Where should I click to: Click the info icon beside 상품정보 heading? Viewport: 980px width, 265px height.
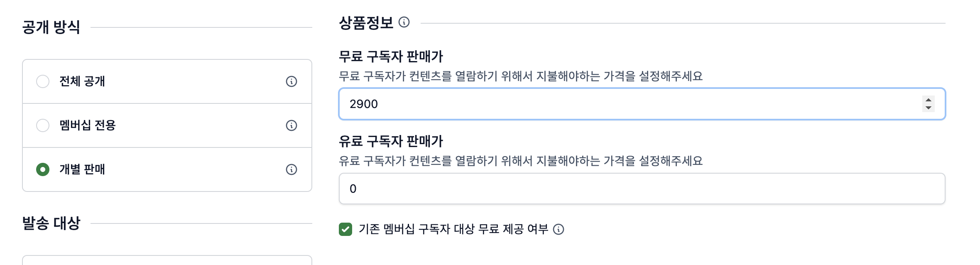click(x=404, y=22)
